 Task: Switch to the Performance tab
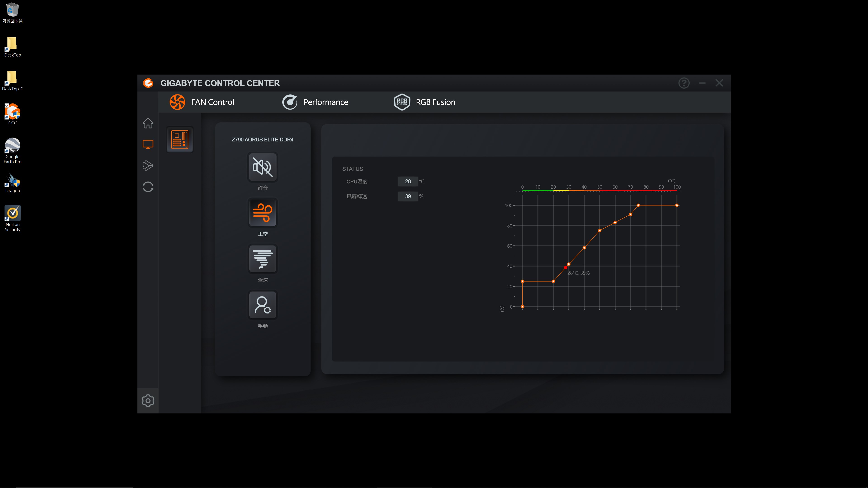(315, 102)
